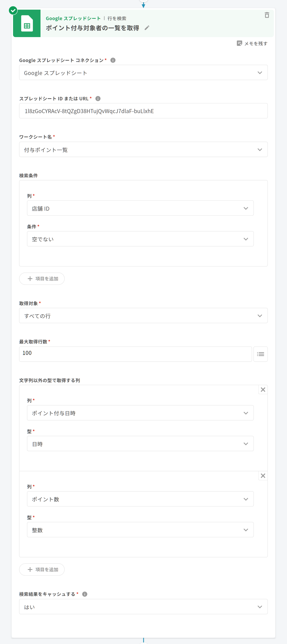Click info icon next to スプレッドシート ID label

pos(98,98)
